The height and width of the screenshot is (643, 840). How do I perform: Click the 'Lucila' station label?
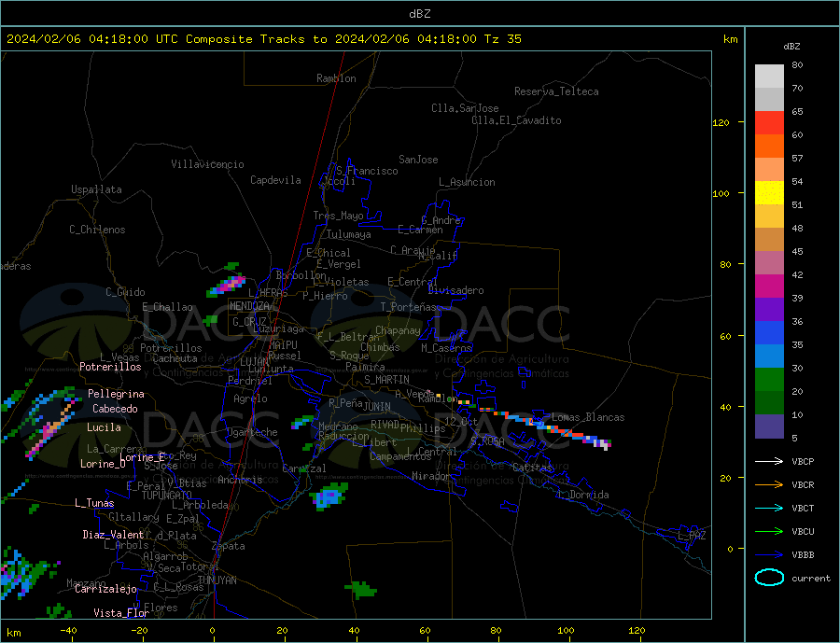pos(104,428)
